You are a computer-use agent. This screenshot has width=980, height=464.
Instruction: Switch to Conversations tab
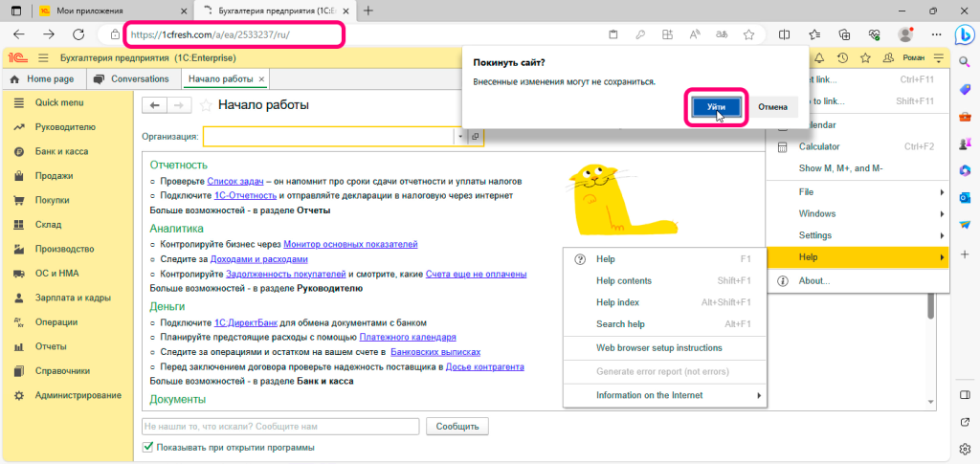(x=131, y=79)
